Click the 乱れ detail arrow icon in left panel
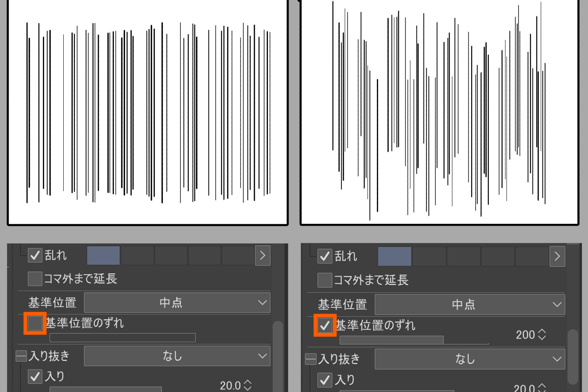The image size is (588, 392). [x=263, y=255]
